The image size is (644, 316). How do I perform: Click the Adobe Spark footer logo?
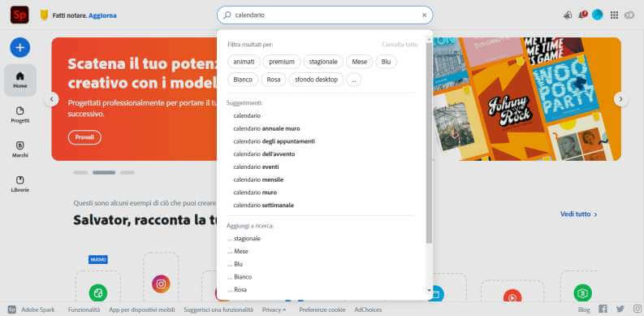coord(12,310)
